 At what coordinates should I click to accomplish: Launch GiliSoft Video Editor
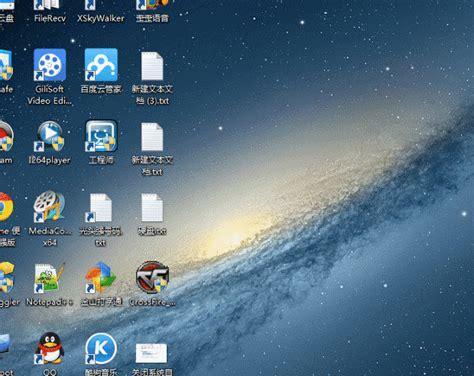coord(50,76)
